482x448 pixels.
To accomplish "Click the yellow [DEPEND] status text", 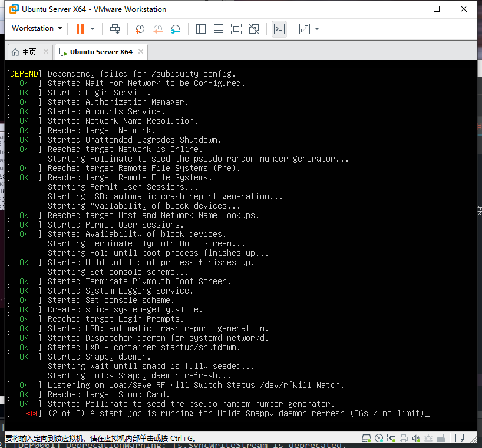I will tap(24, 74).
